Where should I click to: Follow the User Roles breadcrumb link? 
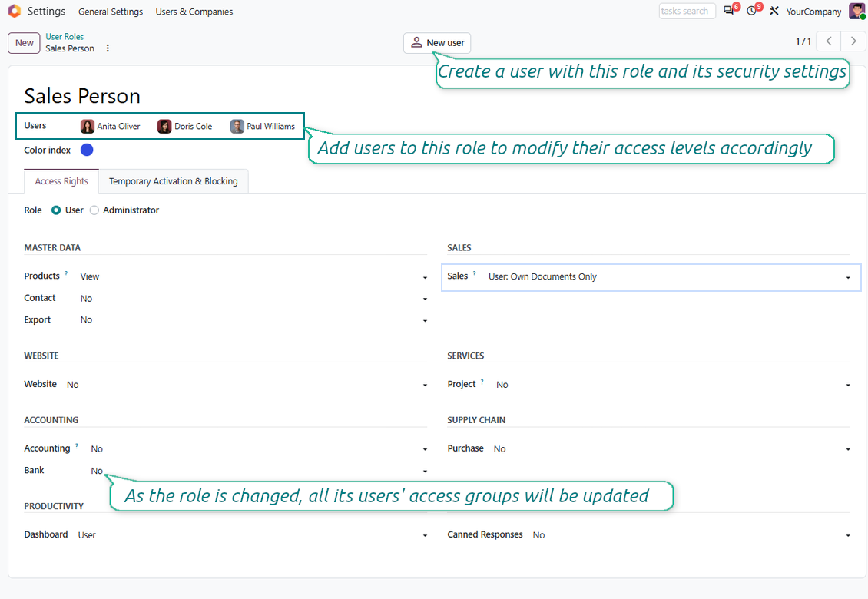click(x=65, y=37)
